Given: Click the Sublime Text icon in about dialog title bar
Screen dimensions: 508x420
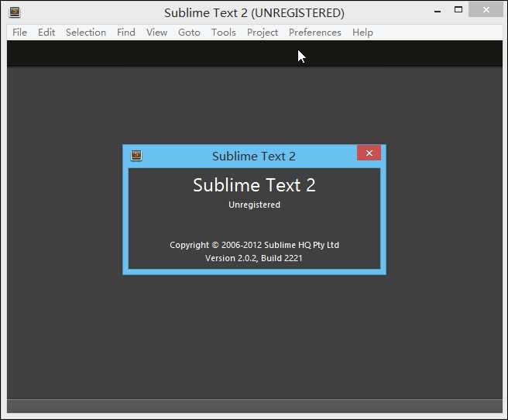Looking at the screenshot, I should pyautogui.click(x=136, y=155).
